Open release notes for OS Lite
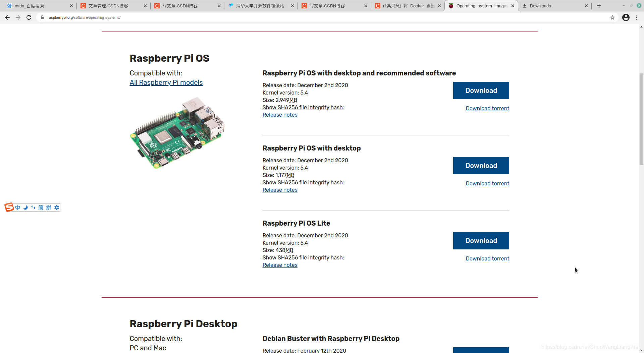The width and height of the screenshot is (644, 353). pyautogui.click(x=280, y=265)
